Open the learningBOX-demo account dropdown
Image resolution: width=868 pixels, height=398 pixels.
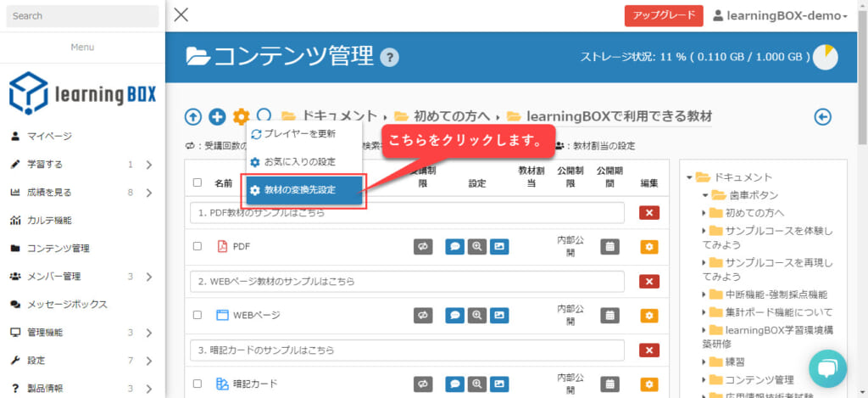(x=780, y=16)
